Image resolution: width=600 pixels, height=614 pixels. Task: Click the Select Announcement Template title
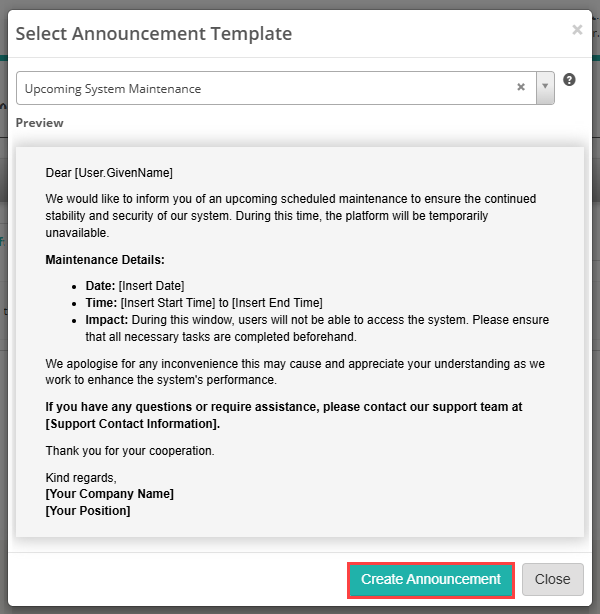click(x=154, y=33)
